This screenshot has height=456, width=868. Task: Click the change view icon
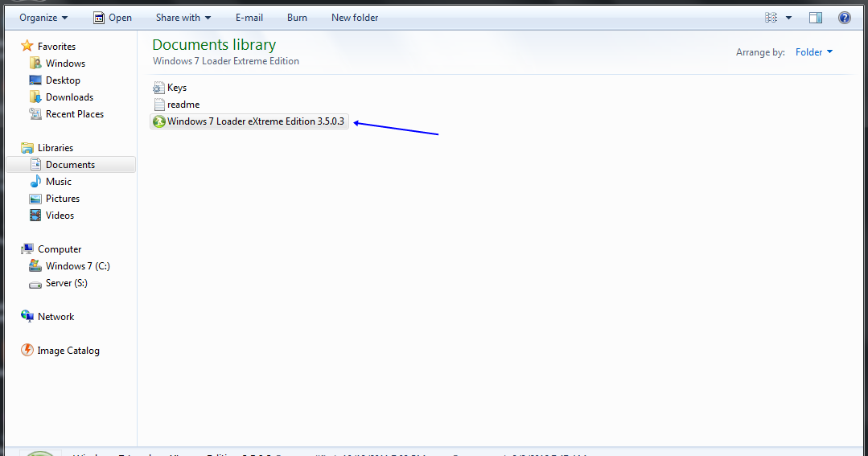[771, 18]
